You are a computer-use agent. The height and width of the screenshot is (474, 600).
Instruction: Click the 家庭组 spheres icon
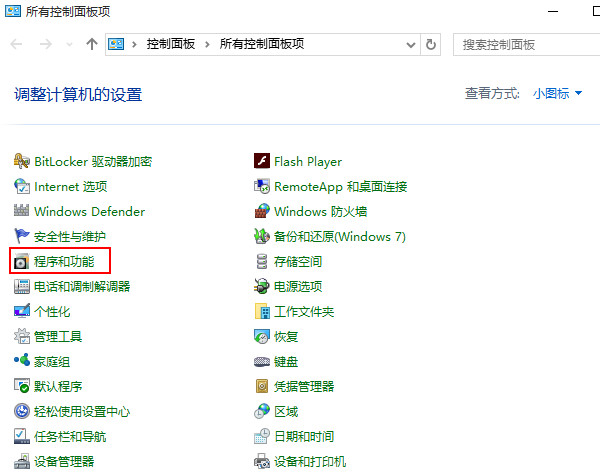point(21,360)
